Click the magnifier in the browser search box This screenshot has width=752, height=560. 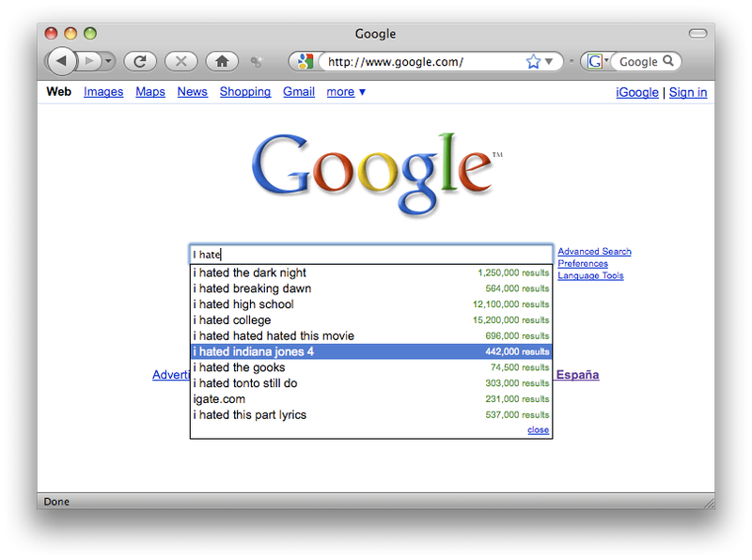pos(668,61)
